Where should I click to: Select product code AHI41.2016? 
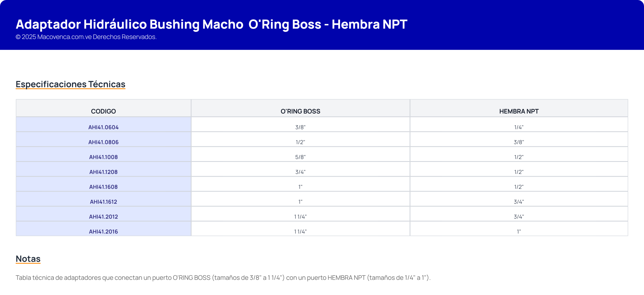pyautogui.click(x=103, y=231)
